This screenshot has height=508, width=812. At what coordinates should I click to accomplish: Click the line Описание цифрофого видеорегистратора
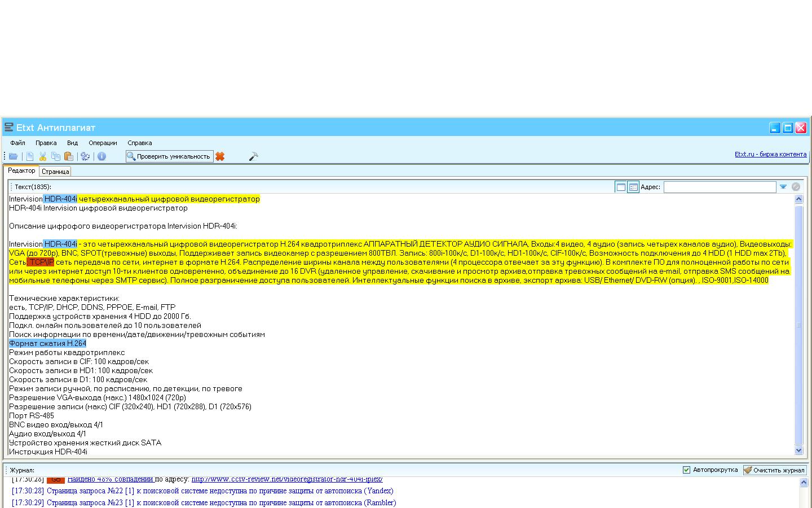tap(123, 226)
